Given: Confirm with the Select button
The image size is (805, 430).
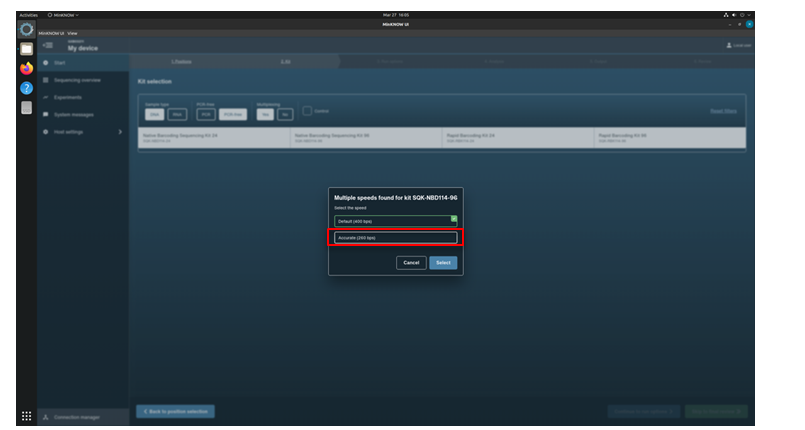Looking at the screenshot, I should (443, 263).
